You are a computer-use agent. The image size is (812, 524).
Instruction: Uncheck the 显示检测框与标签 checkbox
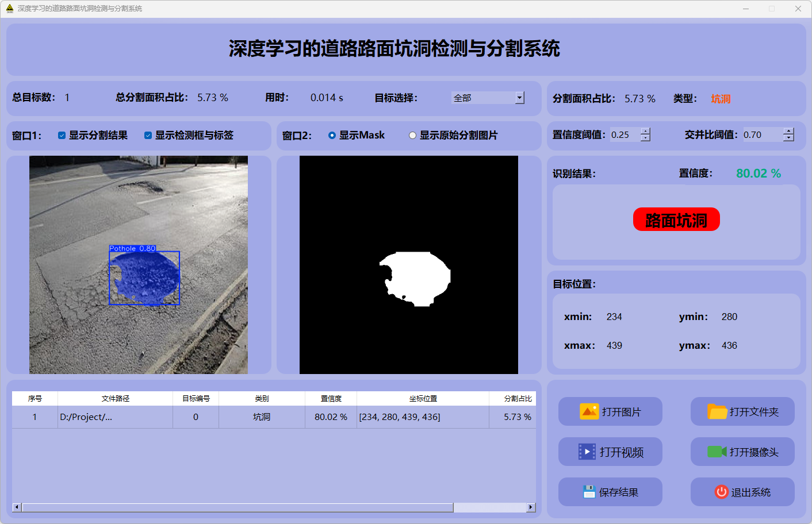click(x=148, y=136)
